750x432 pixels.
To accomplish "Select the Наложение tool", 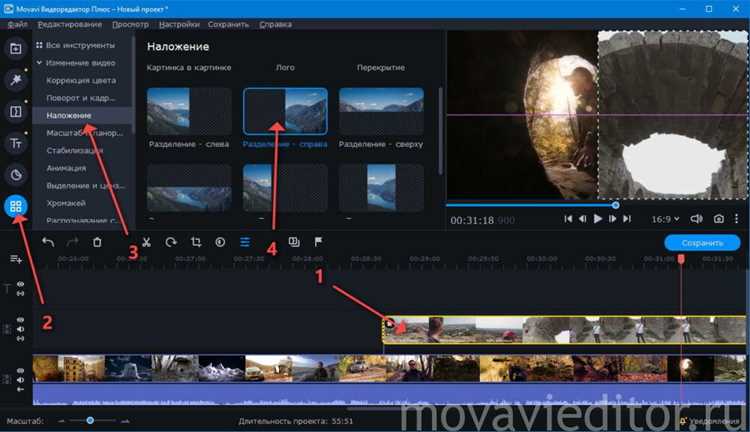I will [x=69, y=115].
